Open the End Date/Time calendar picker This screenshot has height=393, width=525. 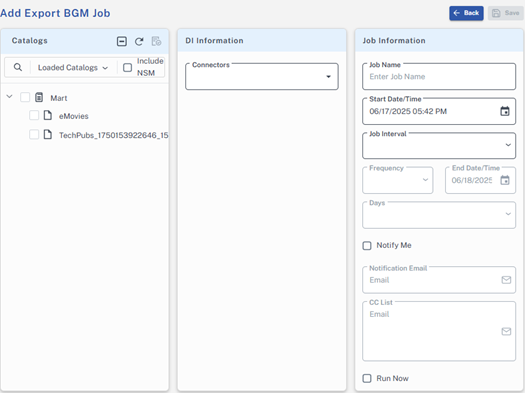click(x=505, y=180)
